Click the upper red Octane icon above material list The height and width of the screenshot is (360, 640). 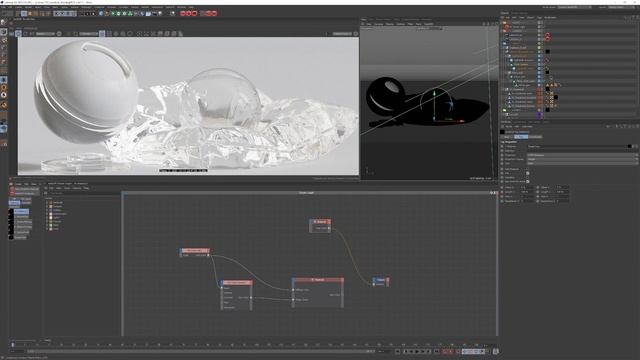coord(12,189)
